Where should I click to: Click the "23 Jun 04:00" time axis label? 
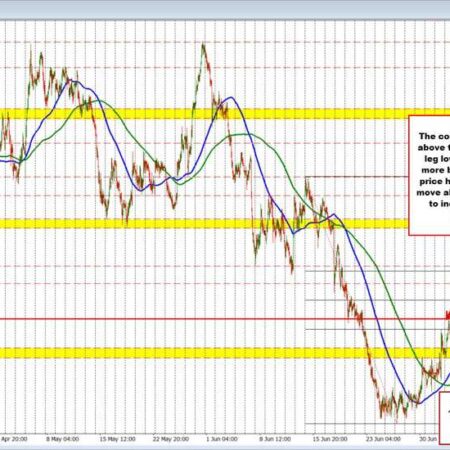383,439
